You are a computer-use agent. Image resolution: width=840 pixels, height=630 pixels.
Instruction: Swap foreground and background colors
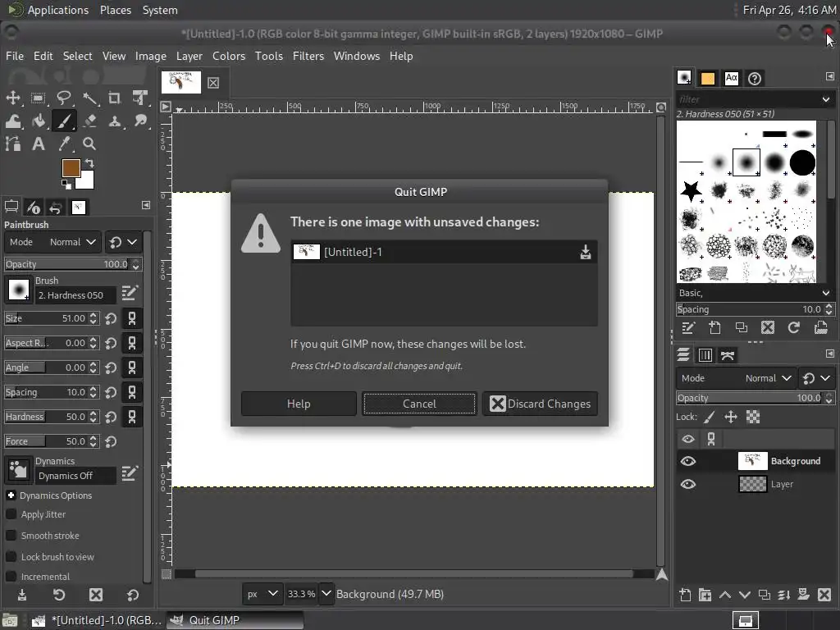pyautogui.click(x=89, y=163)
